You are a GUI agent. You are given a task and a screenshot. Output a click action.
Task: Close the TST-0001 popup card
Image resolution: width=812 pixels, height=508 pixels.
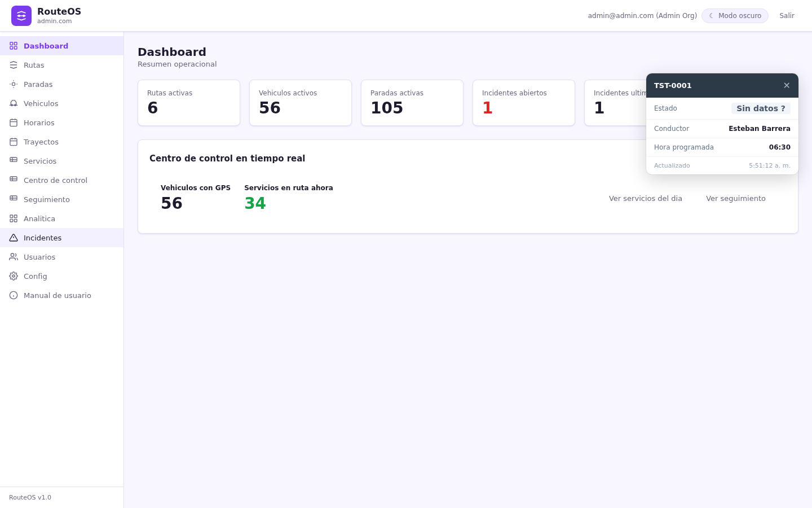pyautogui.click(x=787, y=85)
